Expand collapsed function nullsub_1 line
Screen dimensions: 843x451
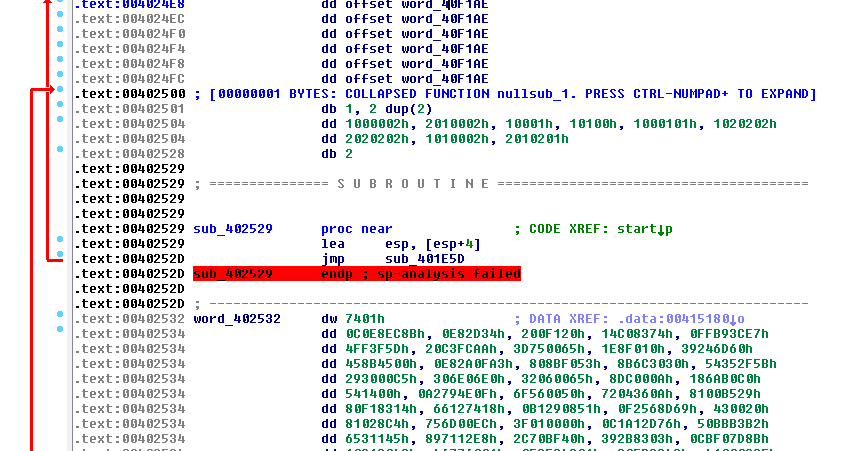(505, 94)
